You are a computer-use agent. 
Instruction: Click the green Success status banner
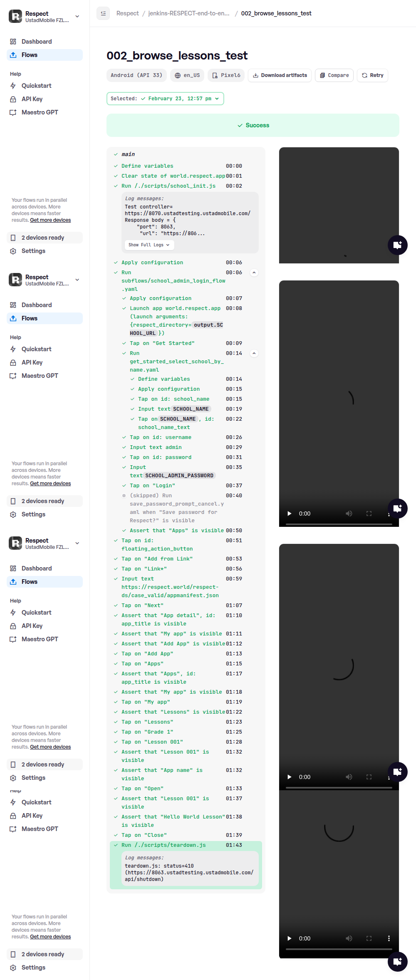(x=253, y=125)
